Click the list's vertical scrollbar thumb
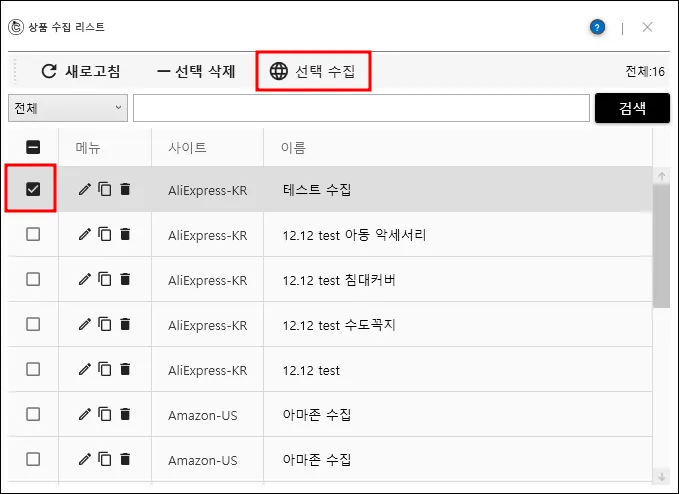Screen dimensions: 679x494 coord(661,245)
